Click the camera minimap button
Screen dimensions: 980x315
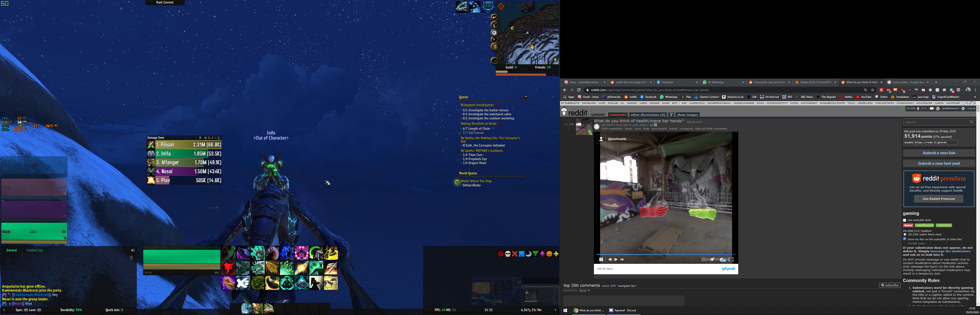[x=494, y=17]
